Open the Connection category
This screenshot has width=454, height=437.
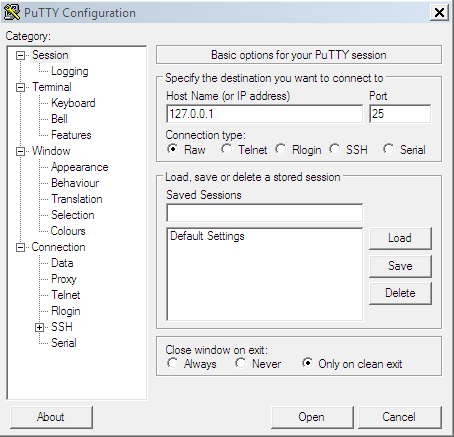click(58, 247)
